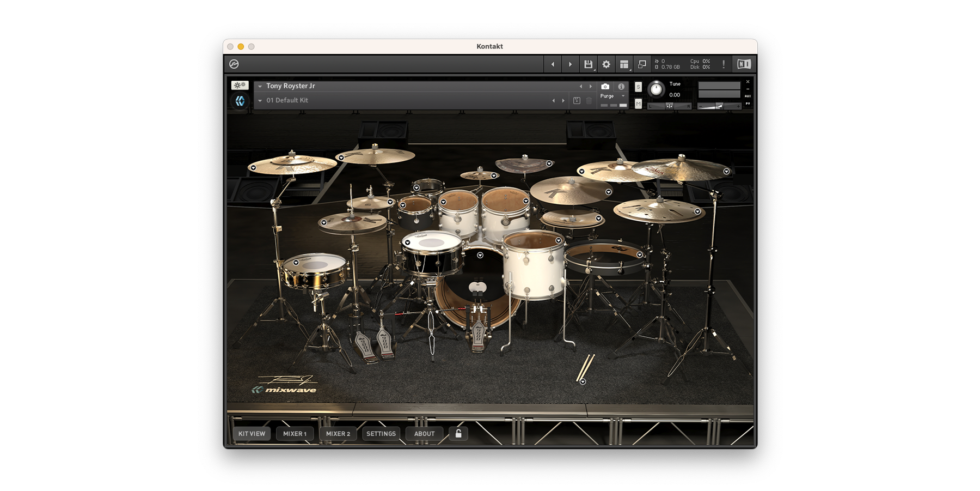Screen dimensions: 980x491
Task: Click the About button
Action: point(424,434)
